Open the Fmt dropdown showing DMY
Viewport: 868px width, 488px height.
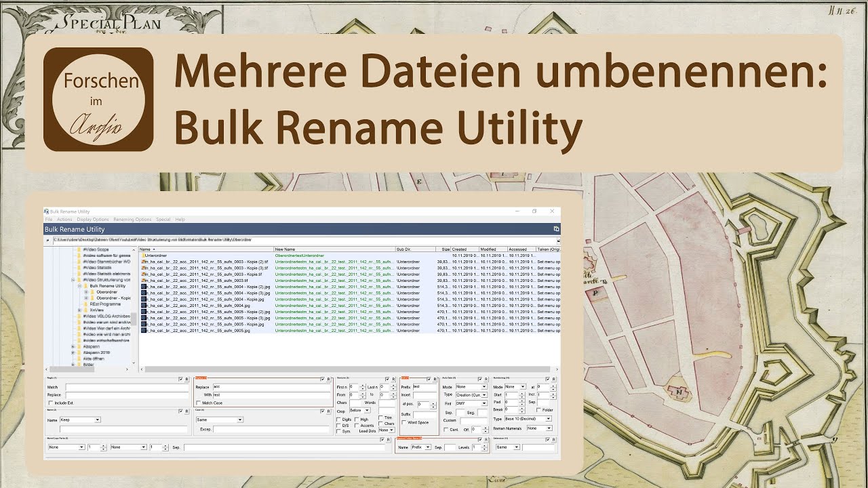tap(471, 403)
